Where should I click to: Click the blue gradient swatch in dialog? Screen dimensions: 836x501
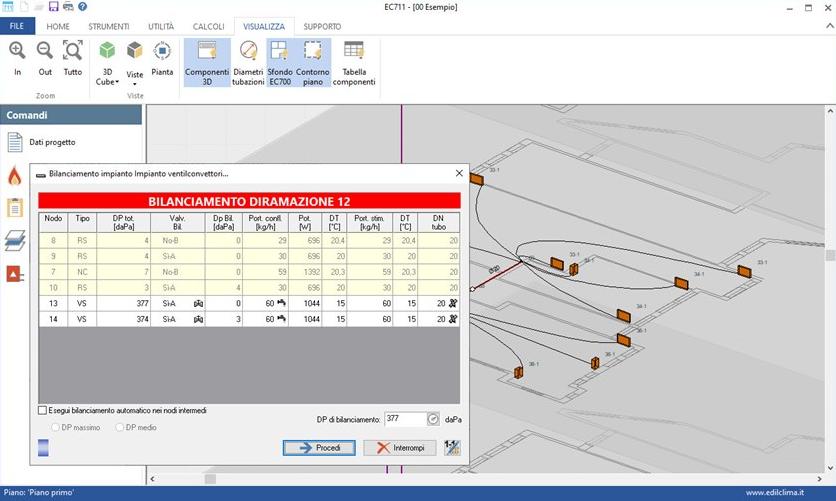(43, 447)
